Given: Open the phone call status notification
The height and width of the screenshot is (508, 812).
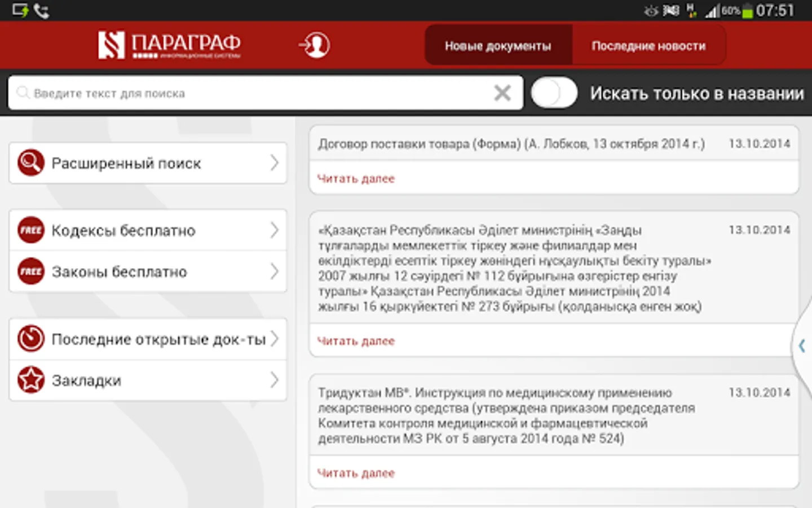Looking at the screenshot, I should [x=41, y=11].
